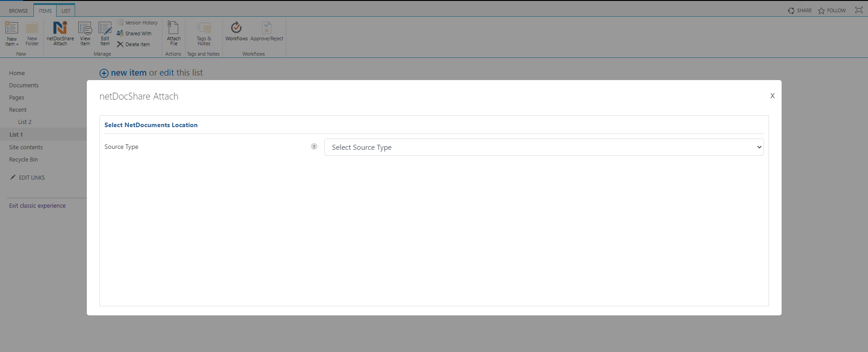The width and height of the screenshot is (868, 352).
Task: Click the netDocShare Attach dialog title
Action: point(139,96)
